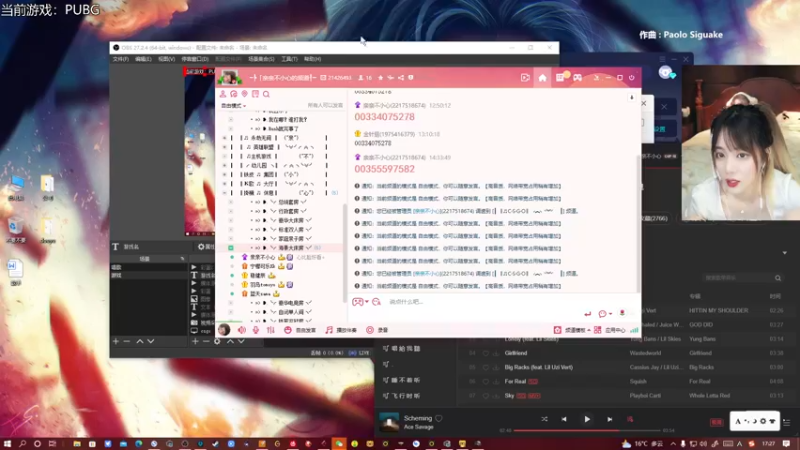The image size is (800, 450).
Task: Open the 视图(V) menu in OBS
Action: click(166, 59)
